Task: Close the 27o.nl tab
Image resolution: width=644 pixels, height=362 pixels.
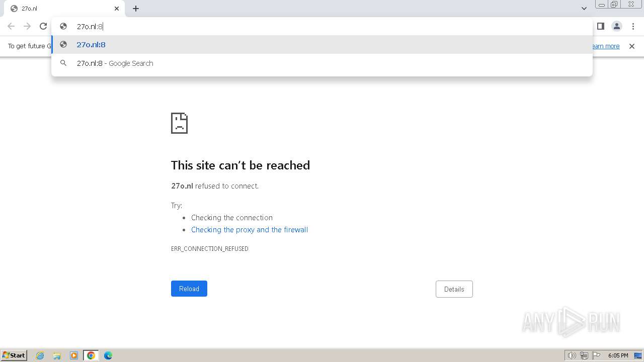Action: (117, 9)
